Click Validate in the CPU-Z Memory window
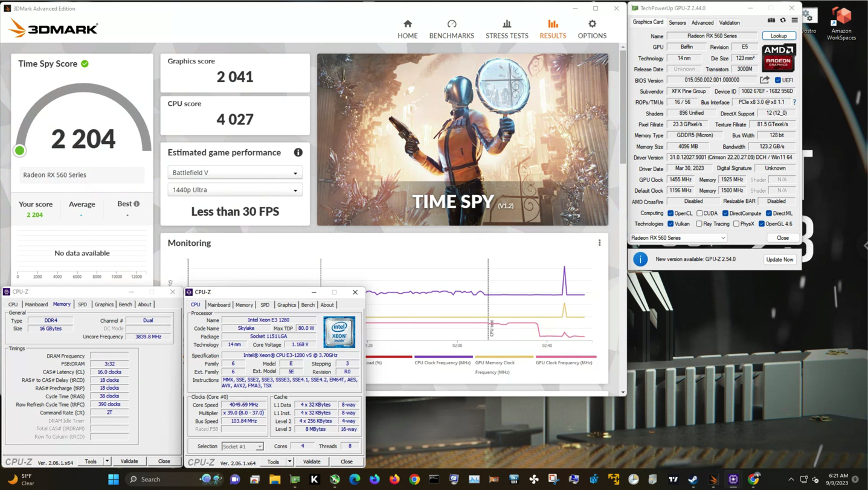Image resolution: width=868 pixels, height=490 pixels. (x=129, y=461)
